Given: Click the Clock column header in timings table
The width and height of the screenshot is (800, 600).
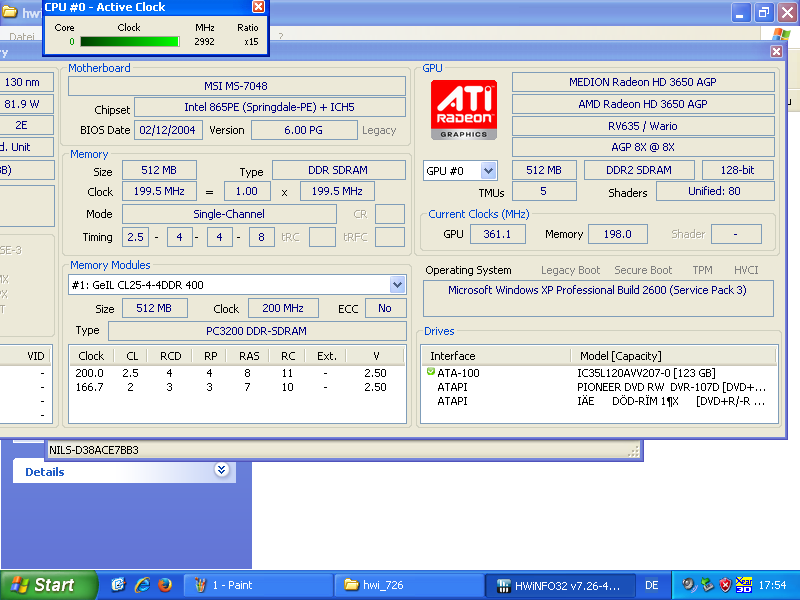Looking at the screenshot, I should point(91,356).
